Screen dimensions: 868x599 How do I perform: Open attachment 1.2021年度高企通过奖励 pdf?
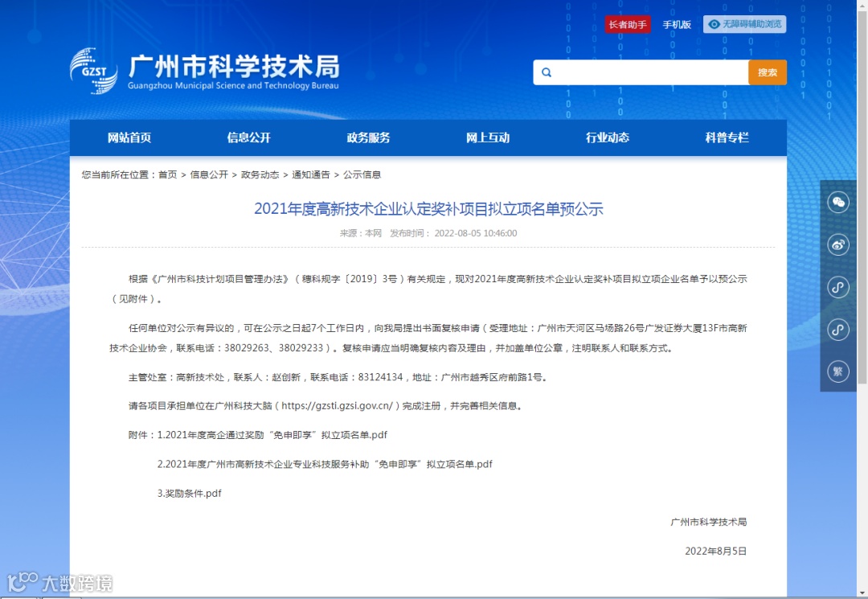pos(272,435)
